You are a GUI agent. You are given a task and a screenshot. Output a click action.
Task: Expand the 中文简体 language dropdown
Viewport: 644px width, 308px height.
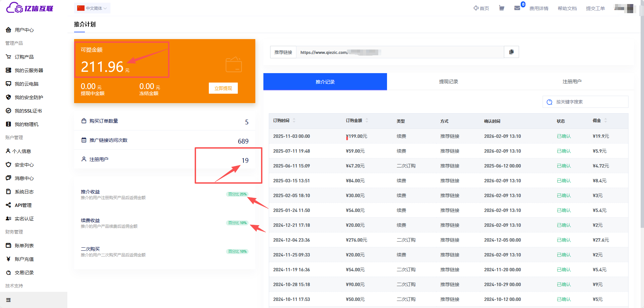coord(92,8)
